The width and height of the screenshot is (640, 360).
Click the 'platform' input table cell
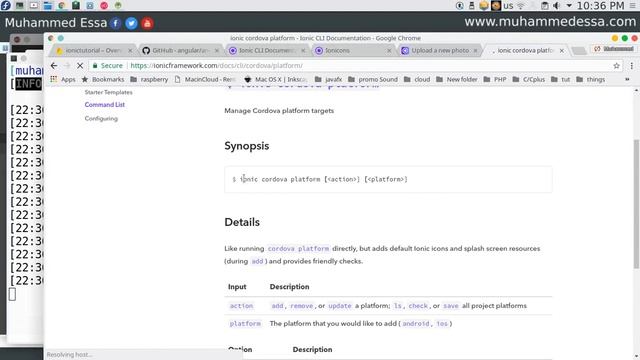[x=245, y=324]
